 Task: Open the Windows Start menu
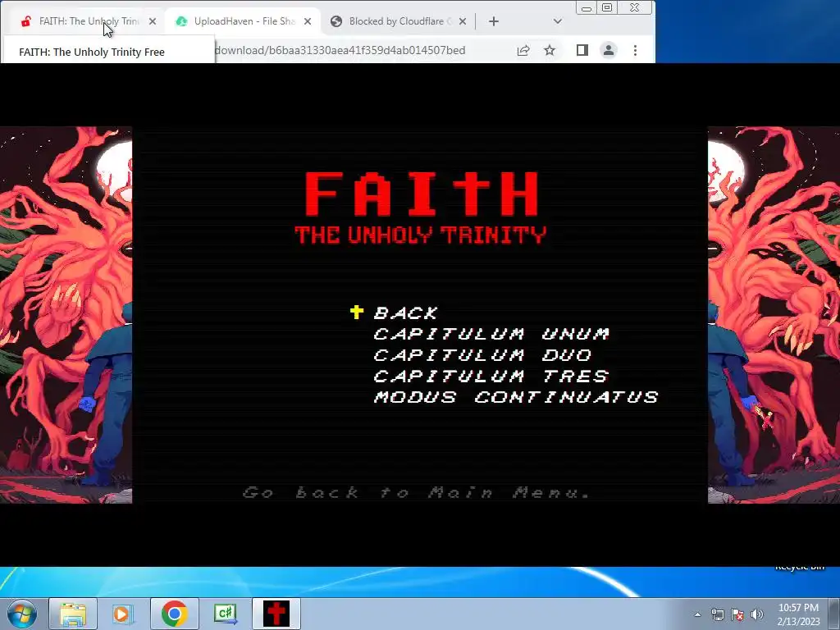pos(21,614)
